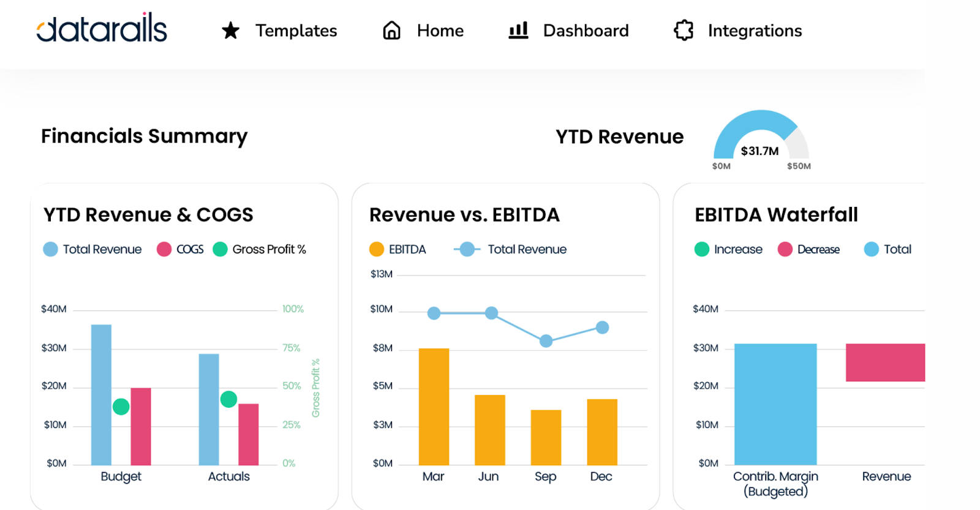Click the $13M axis label
This screenshot has height=510, width=980.
coord(382,274)
